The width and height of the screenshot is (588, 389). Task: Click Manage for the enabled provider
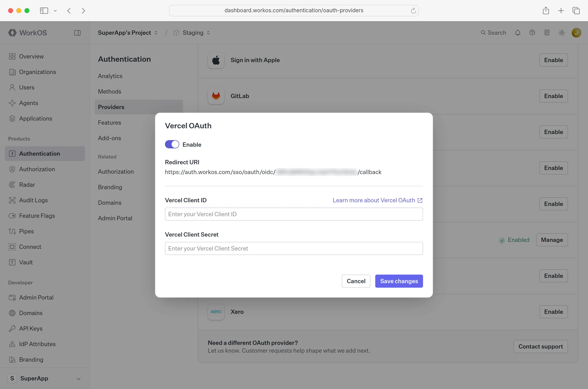coord(552,240)
